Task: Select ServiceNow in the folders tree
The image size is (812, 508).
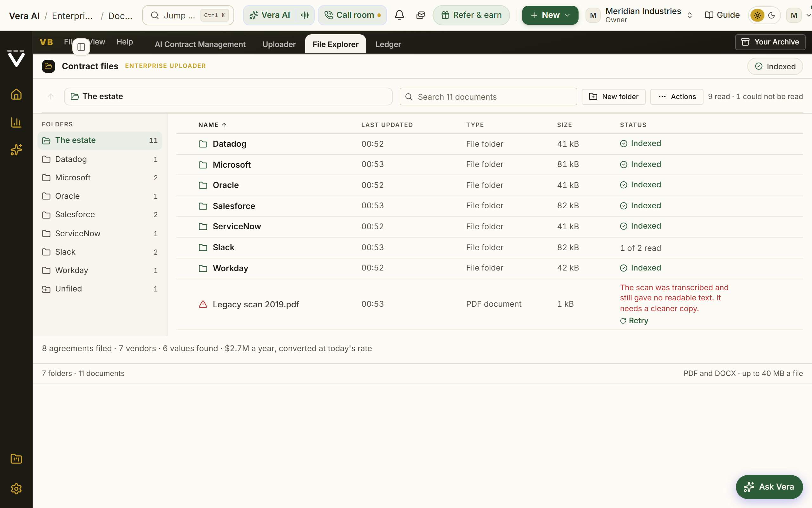Action: (x=100, y=233)
